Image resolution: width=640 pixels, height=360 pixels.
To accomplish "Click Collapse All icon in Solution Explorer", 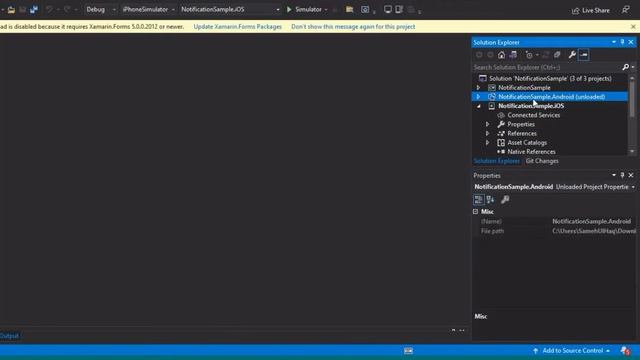I will point(557,55).
